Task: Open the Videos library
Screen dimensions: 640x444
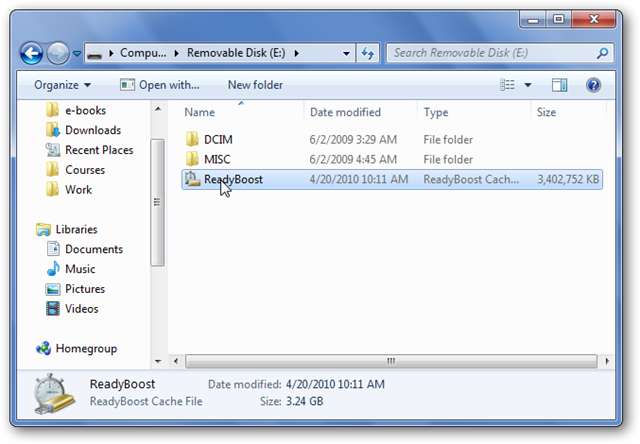Action: (82, 309)
